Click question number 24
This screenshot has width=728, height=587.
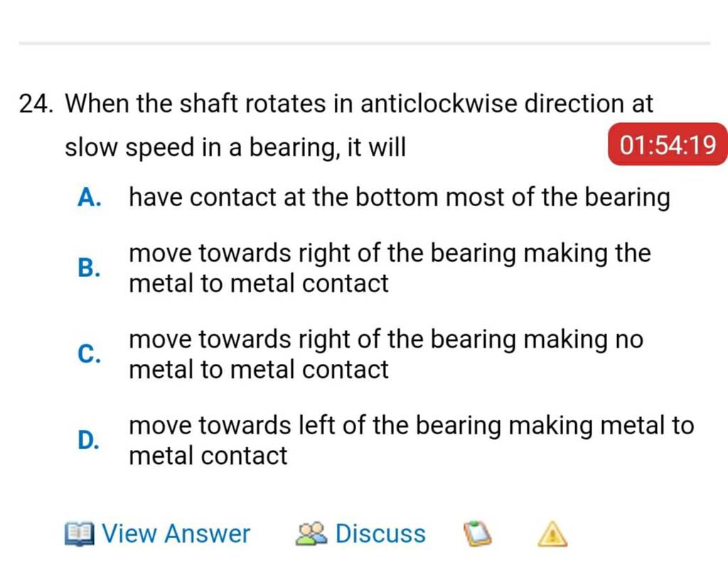point(37,104)
